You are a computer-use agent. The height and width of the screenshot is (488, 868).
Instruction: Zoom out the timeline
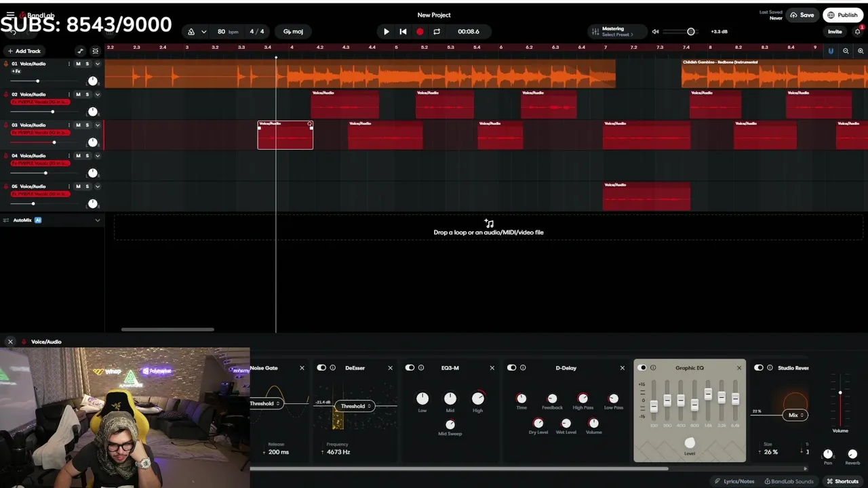pos(846,51)
